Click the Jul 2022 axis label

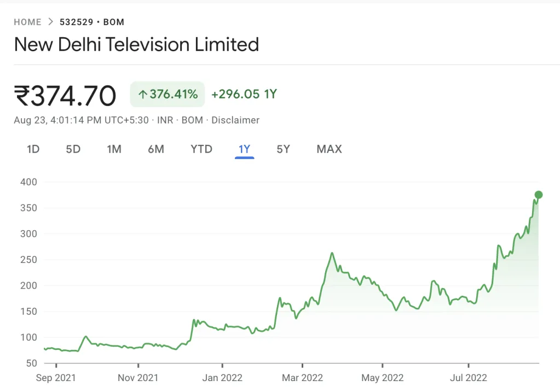coord(469,378)
